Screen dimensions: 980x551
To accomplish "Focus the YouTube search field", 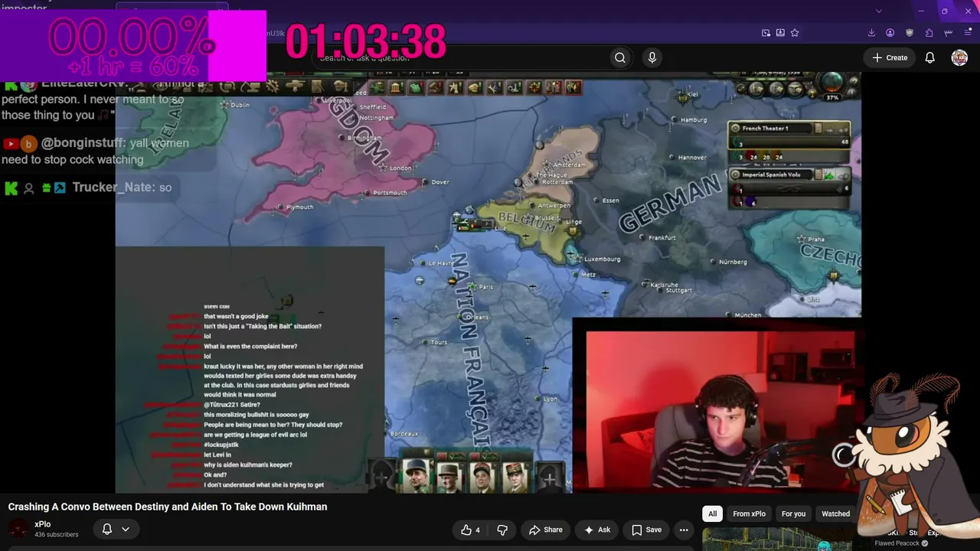I will pos(459,57).
